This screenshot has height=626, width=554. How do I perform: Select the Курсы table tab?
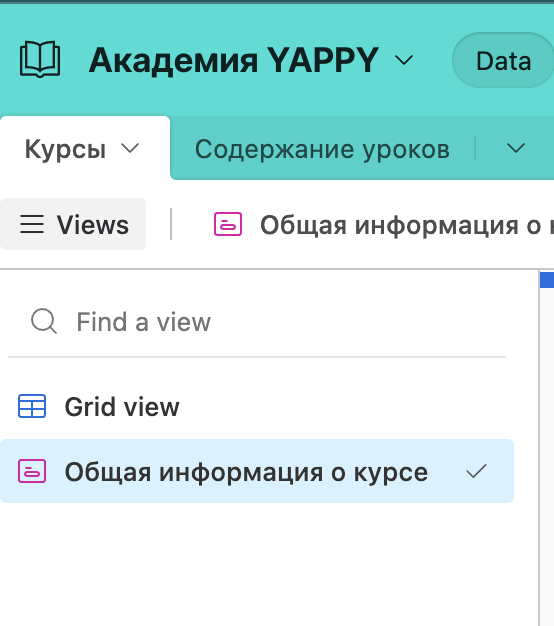coord(85,149)
